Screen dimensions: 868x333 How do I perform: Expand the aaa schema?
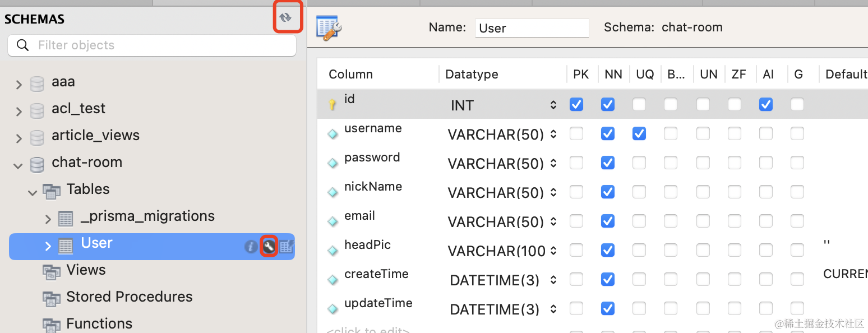click(x=19, y=84)
